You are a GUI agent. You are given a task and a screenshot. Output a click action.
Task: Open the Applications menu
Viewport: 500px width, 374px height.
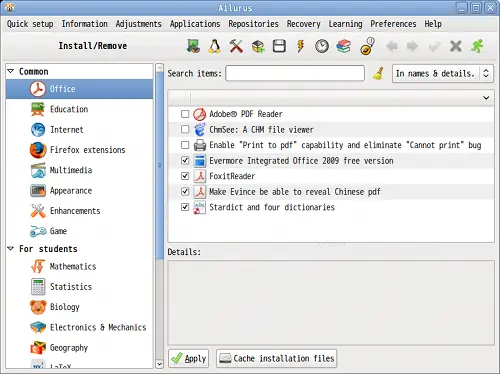tap(195, 24)
